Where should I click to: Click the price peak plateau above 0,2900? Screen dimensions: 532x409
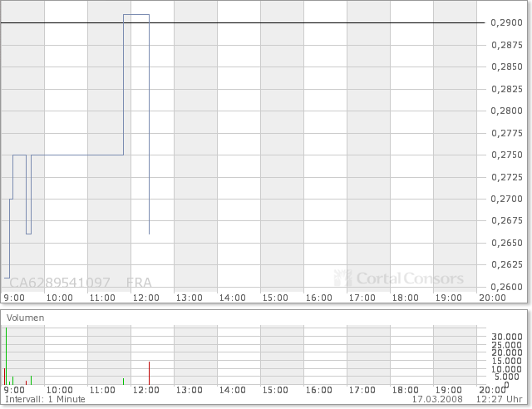(x=136, y=15)
